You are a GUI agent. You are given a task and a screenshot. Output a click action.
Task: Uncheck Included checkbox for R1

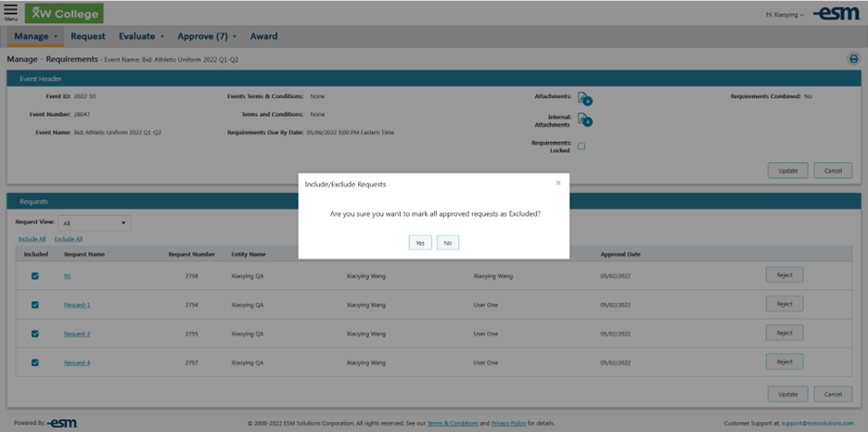click(x=35, y=275)
